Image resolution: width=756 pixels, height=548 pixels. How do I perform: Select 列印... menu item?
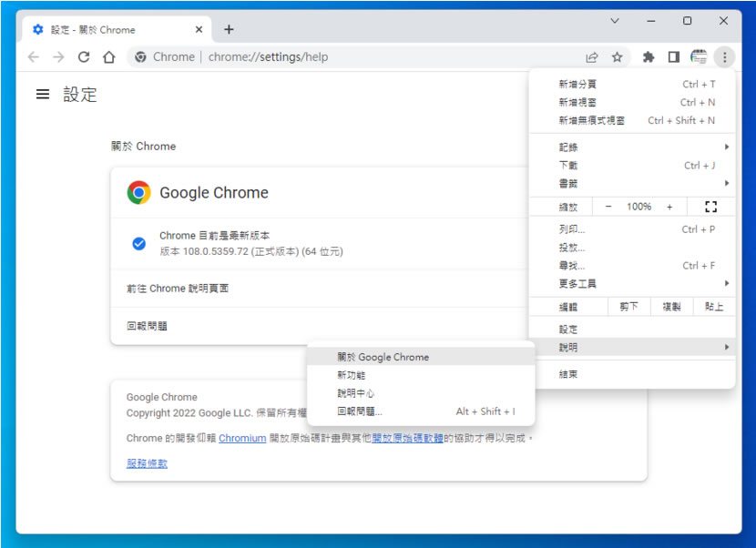pos(632,229)
